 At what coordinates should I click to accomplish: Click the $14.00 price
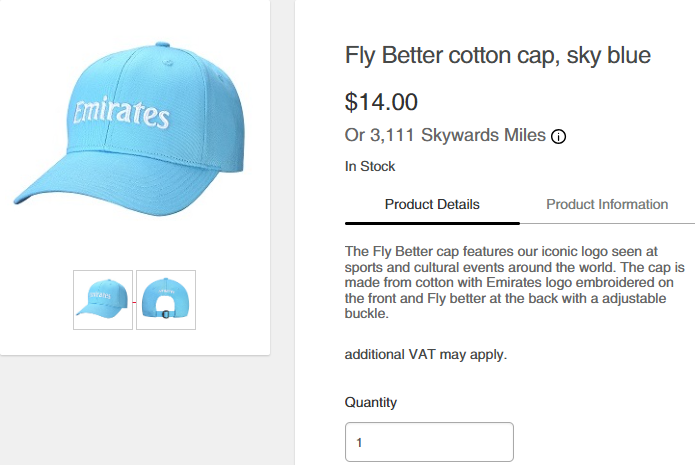(x=381, y=102)
